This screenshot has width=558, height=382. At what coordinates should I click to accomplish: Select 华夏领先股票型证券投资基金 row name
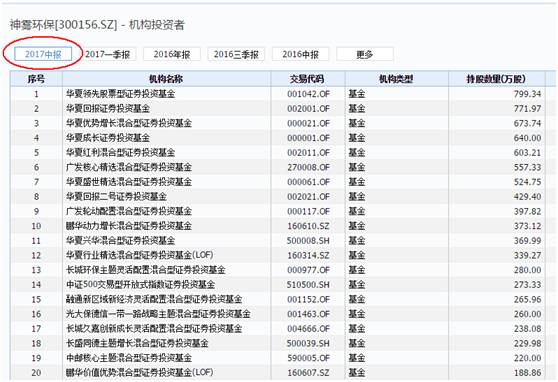click(120, 94)
